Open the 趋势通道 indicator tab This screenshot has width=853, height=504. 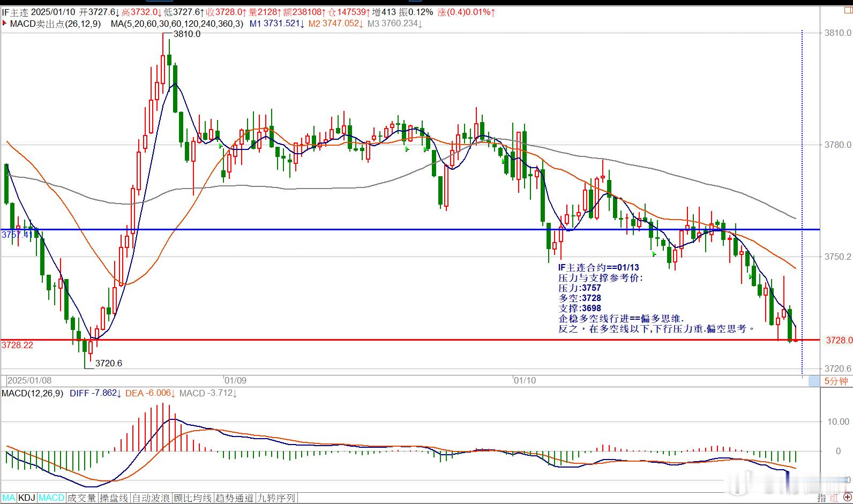click(x=234, y=498)
